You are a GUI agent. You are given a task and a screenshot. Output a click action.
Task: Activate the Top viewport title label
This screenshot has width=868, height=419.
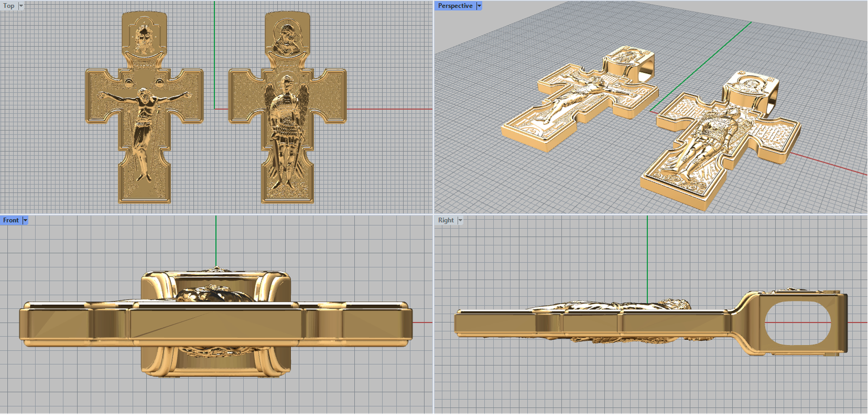[x=9, y=6]
